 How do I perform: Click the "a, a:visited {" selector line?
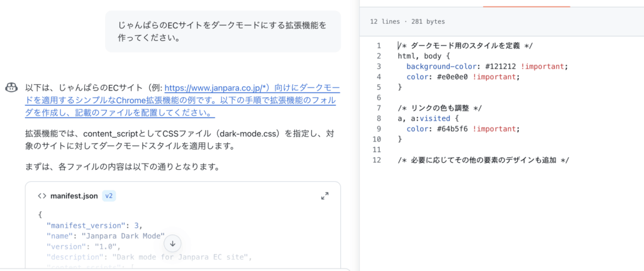tap(428, 119)
